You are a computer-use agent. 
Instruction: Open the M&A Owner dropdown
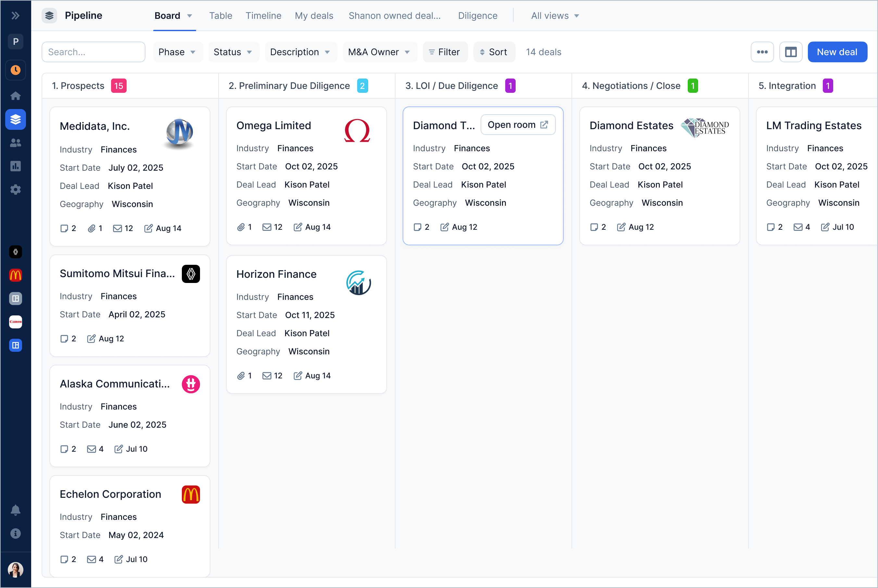tap(379, 52)
